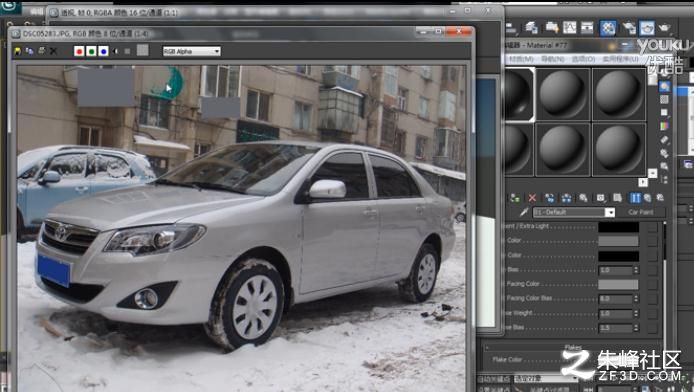Open the Material (M) menu
This screenshot has height=392, width=694.
(521, 59)
